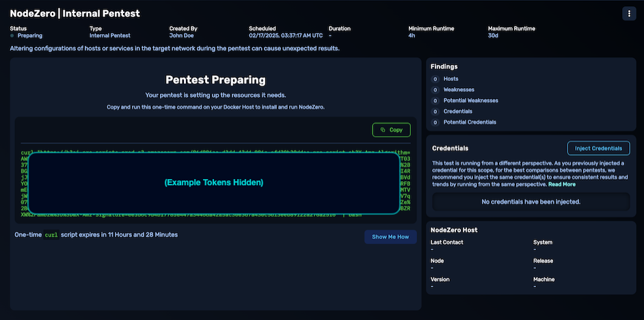Follow the Read More link
The width and height of the screenshot is (644, 320).
point(562,185)
